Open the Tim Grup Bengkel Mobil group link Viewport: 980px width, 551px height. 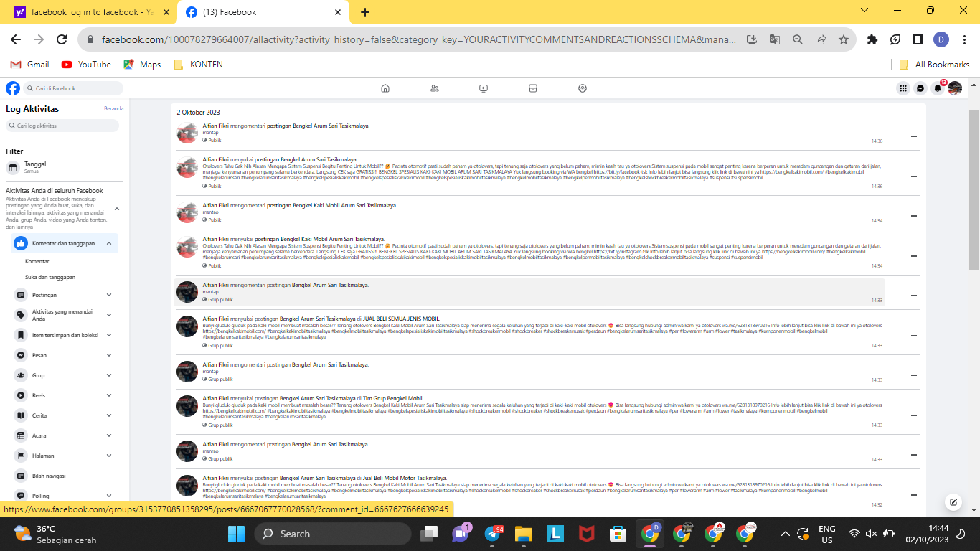[392, 398]
